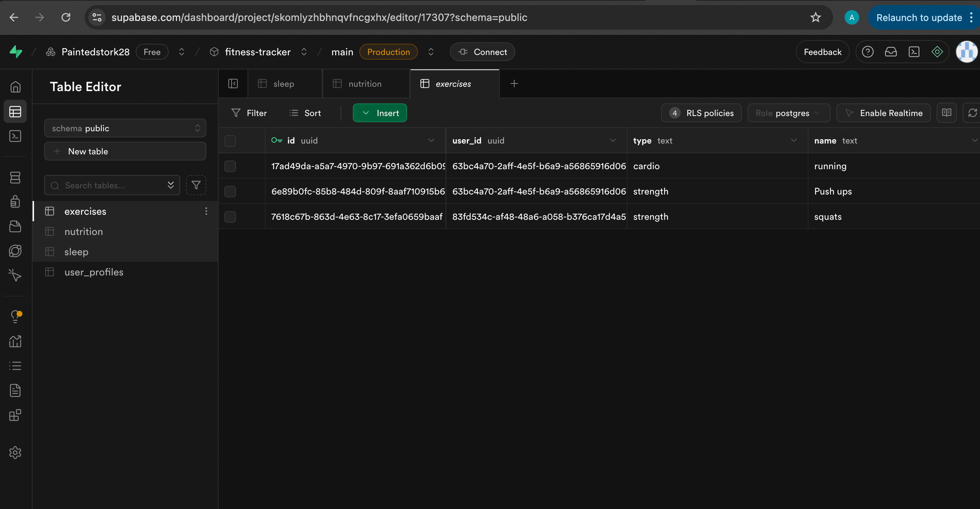Expand the type column header menu

[794, 140]
